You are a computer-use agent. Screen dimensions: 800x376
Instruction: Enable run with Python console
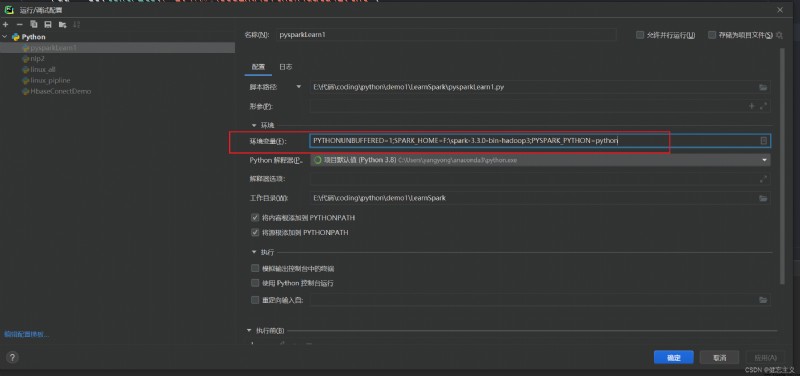[x=255, y=283]
